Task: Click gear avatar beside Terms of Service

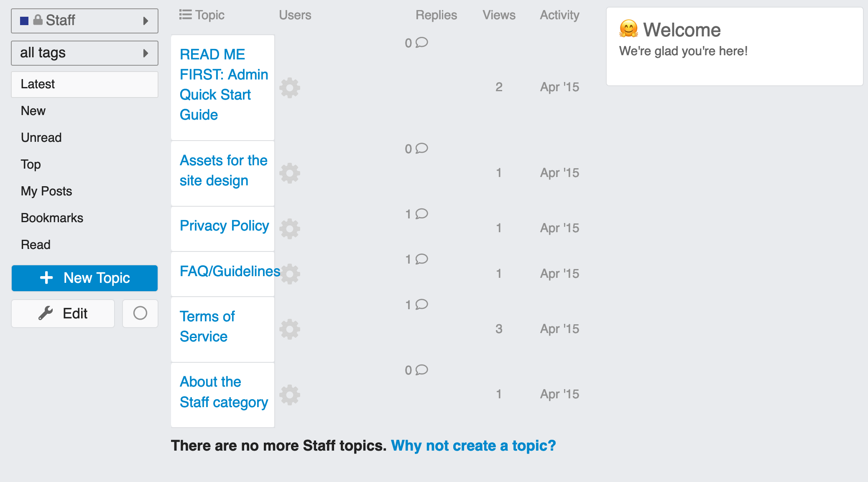Action: pos(290,329)
